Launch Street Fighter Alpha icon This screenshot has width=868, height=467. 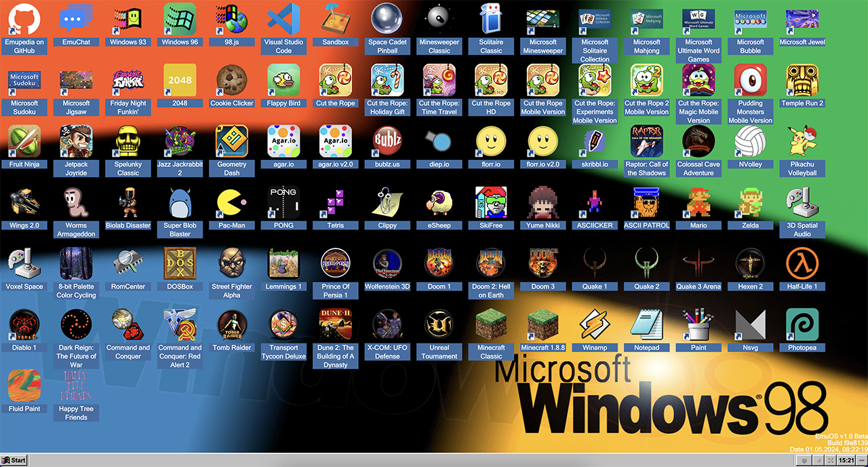point(232,263)
